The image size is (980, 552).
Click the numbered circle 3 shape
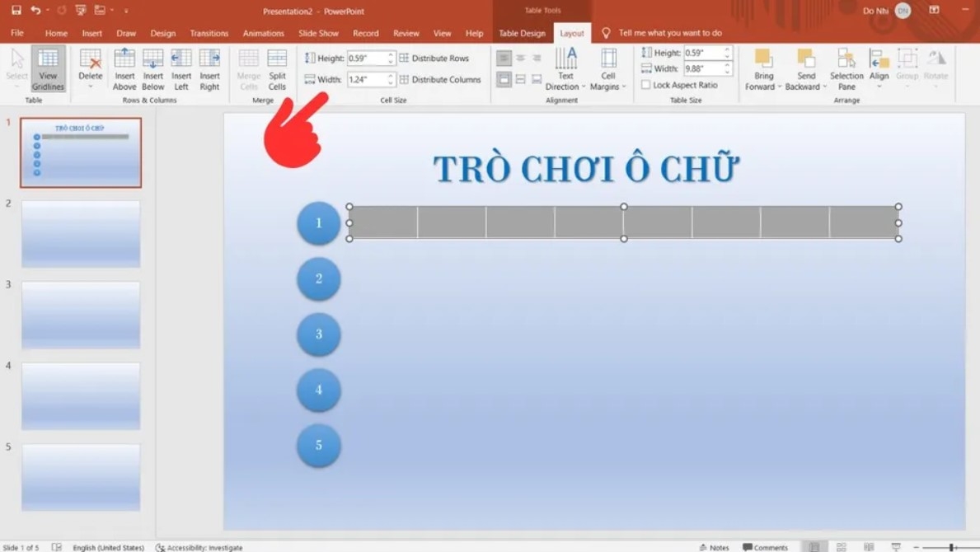coord(319,334)
